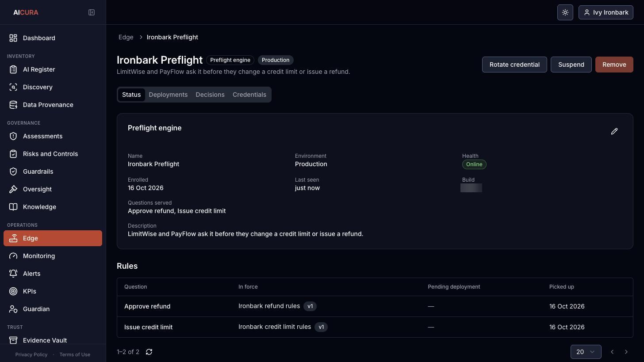The image size is (644, 362).
Task: Edit the Preflight engine details
Action: click(x=614, y=131)
